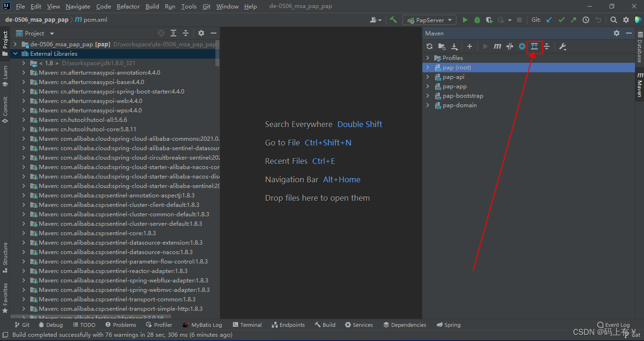Click Download Sources and Documentation icon

(x=455, y=46)
